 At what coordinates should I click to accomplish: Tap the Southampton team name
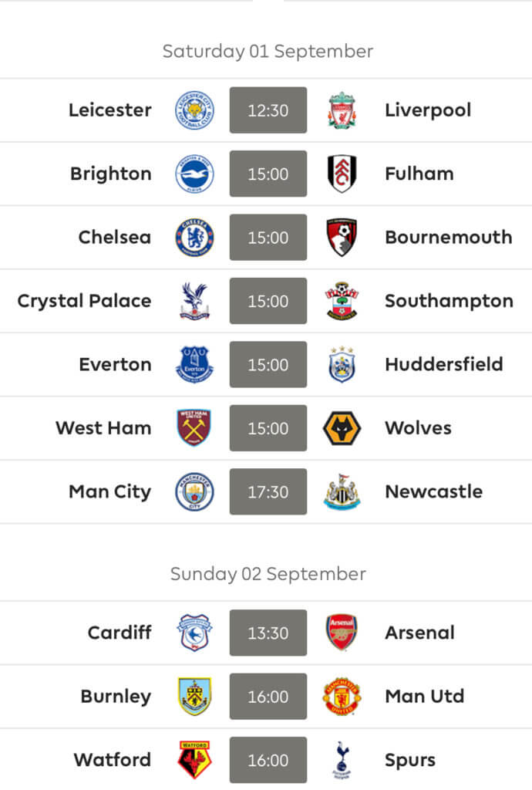point(449,301)
